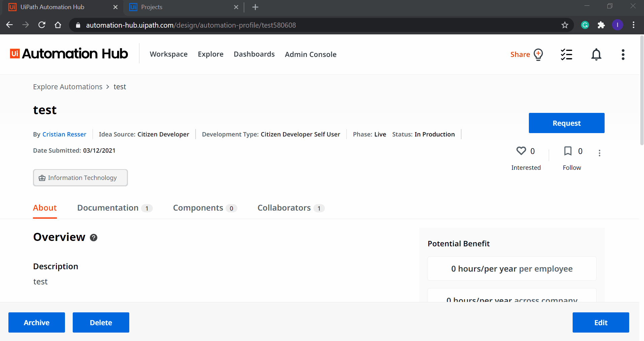Click the UiPath Automation Hub logo
Screen dimensions: 644x341
(69, 54)
